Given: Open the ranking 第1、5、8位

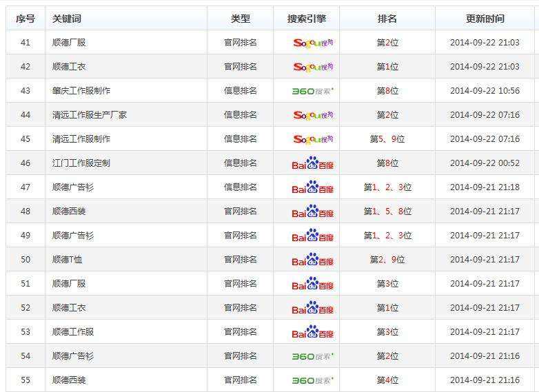Looking at the screenshot, I should click(387, 212).
